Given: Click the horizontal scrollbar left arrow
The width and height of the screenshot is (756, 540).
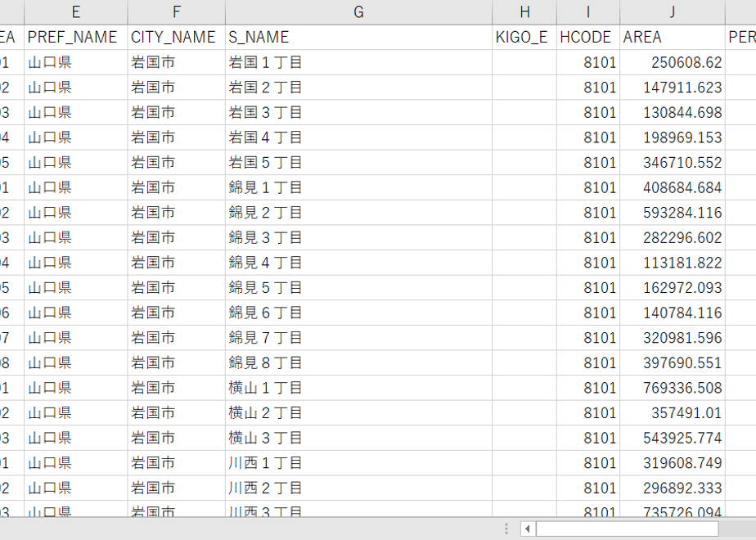Looking at the screenshot, I should click(528, 529).
